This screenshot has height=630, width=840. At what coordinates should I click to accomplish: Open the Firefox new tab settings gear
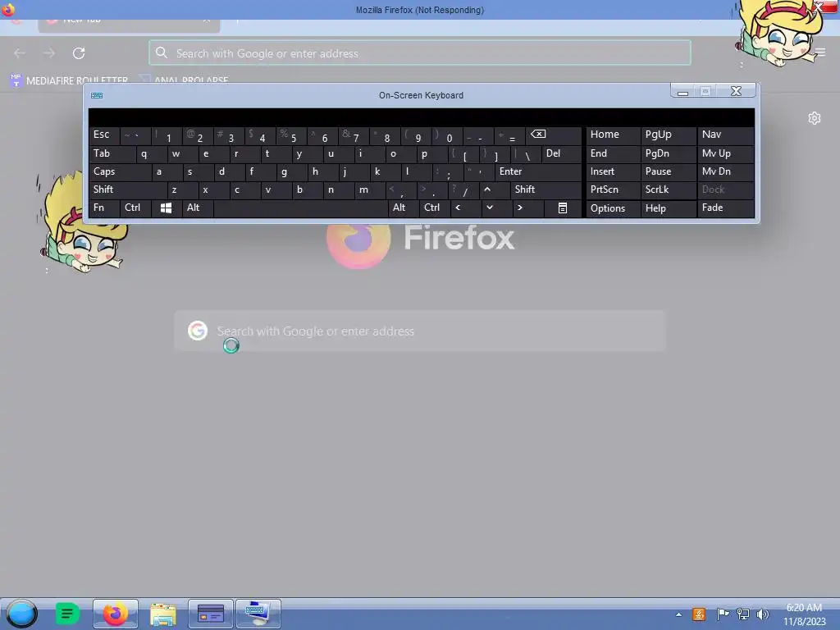click(815, 118)
